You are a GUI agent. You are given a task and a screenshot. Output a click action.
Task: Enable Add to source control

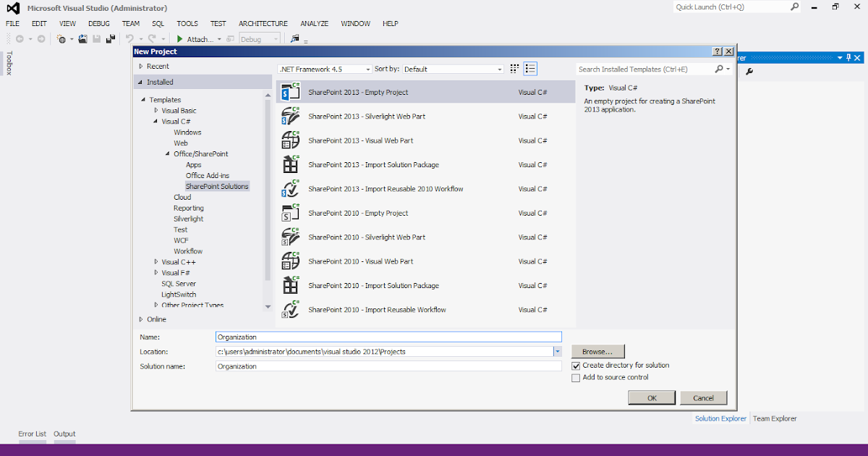pyautogui.click(x=576, y=377)
